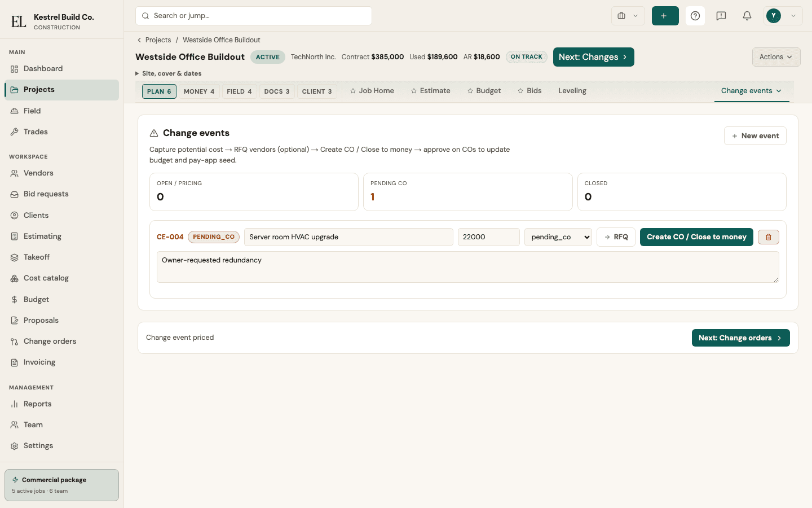Image resolution: width=812 pixels, height=508 pixels.
Task: Open Proposals in the sidebar
Action: coord(62,321)
